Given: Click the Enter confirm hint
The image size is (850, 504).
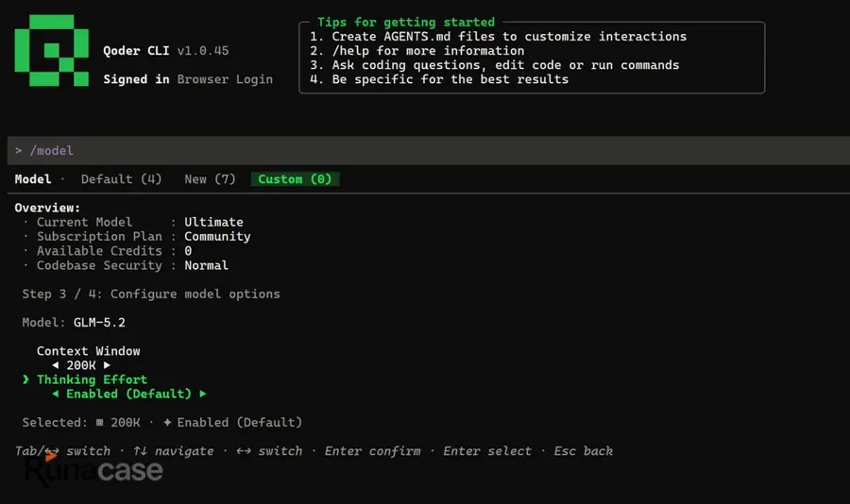Looking at the screenshot, I should point(372,451).
